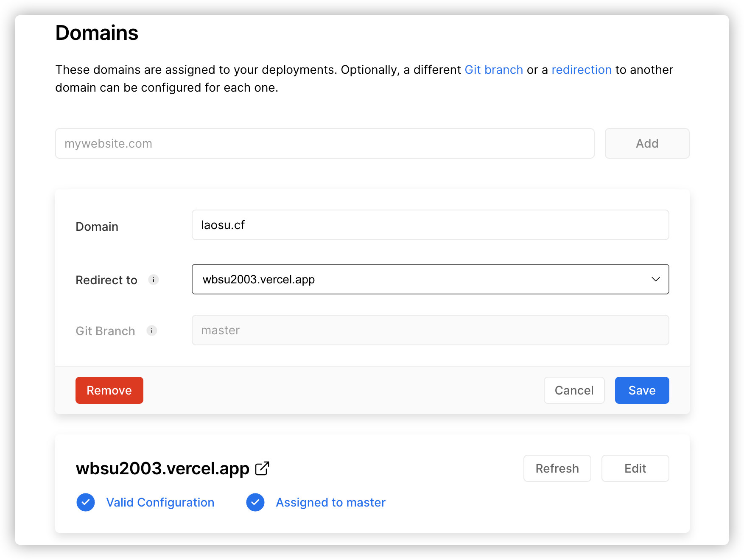Open the Git branch link
This screenshot has width=744, height=560.
click(494, 70)
